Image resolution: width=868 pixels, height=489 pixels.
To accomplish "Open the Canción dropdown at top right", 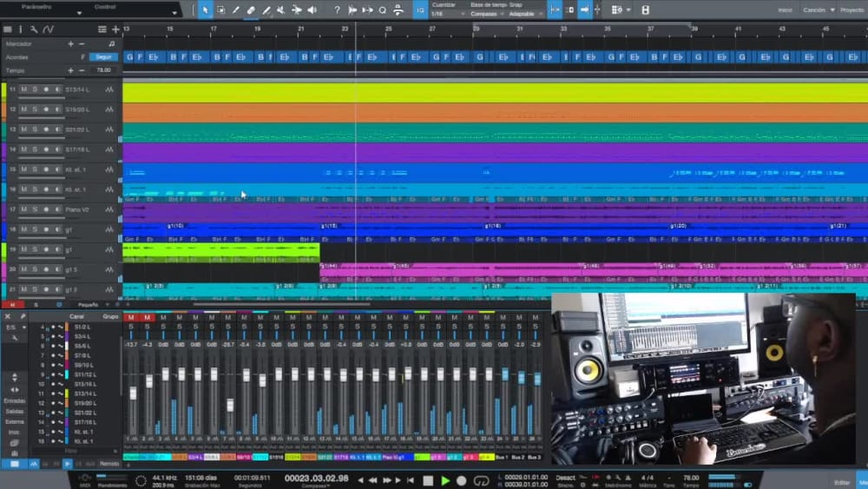I will point(819,10).
